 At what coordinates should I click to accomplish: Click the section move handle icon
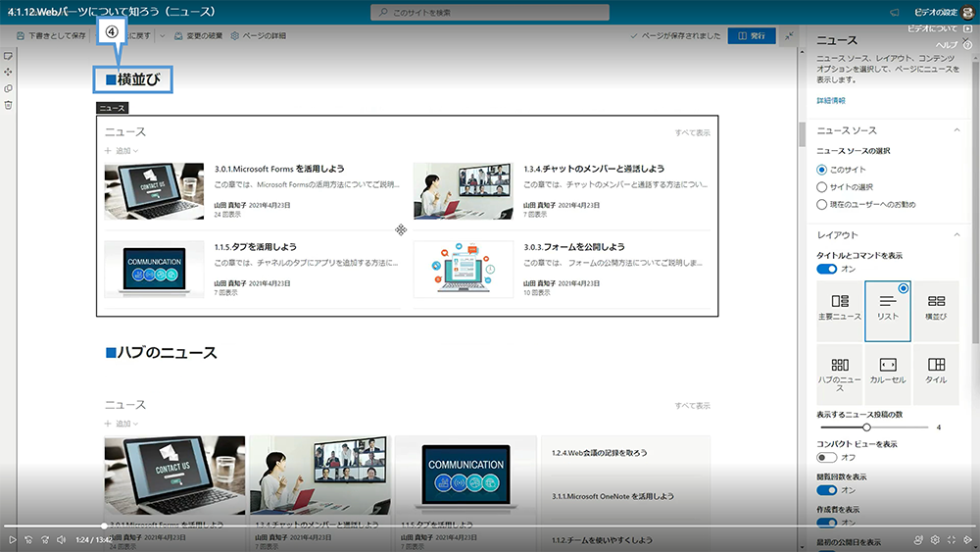(401, 230)
